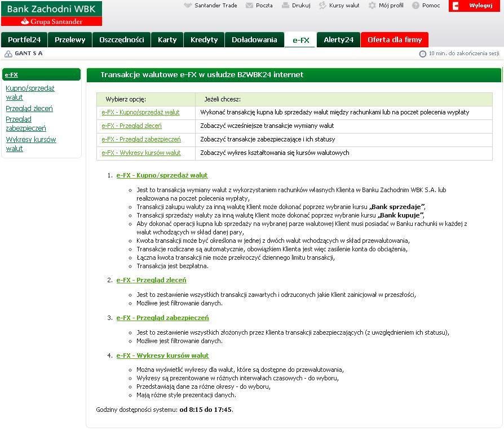Viewport: 504px width, 431px height.
Task: Go to the Karty tab
Action: [167, 40]
